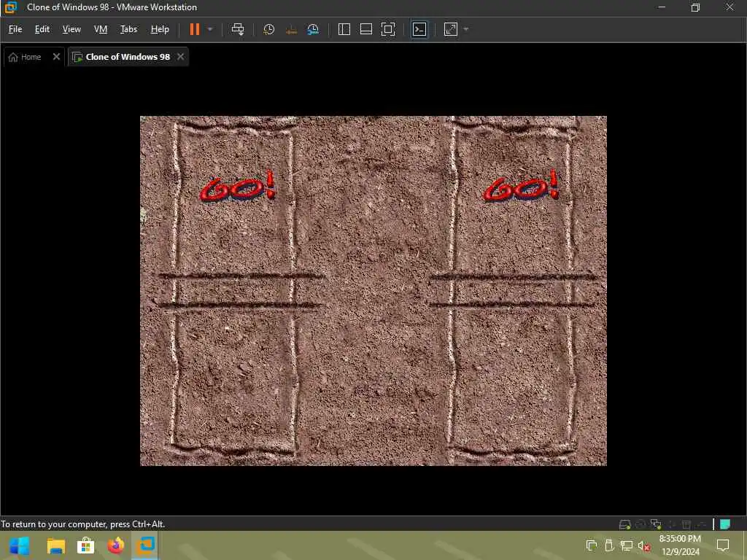Take a snapshot of this virtual machine
The image size is (747, 560).
click(268, 29)
